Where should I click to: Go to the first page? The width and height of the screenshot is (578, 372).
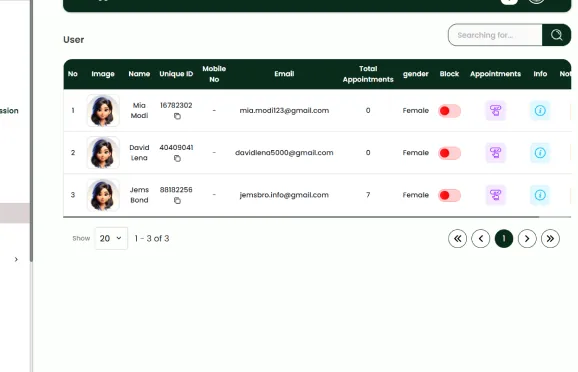tap(457, 239)
